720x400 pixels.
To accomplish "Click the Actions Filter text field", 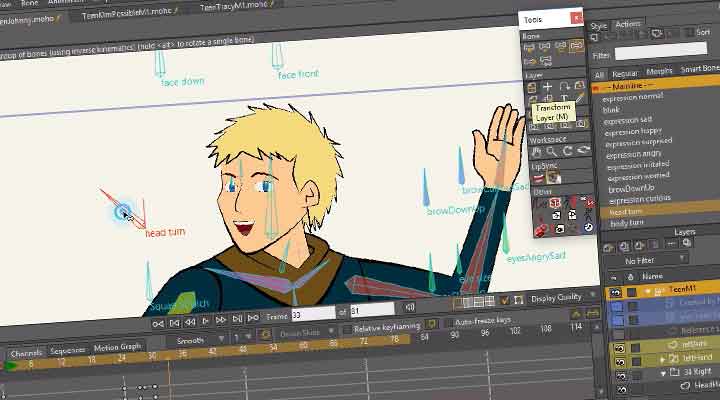I will tap(661, 51).
